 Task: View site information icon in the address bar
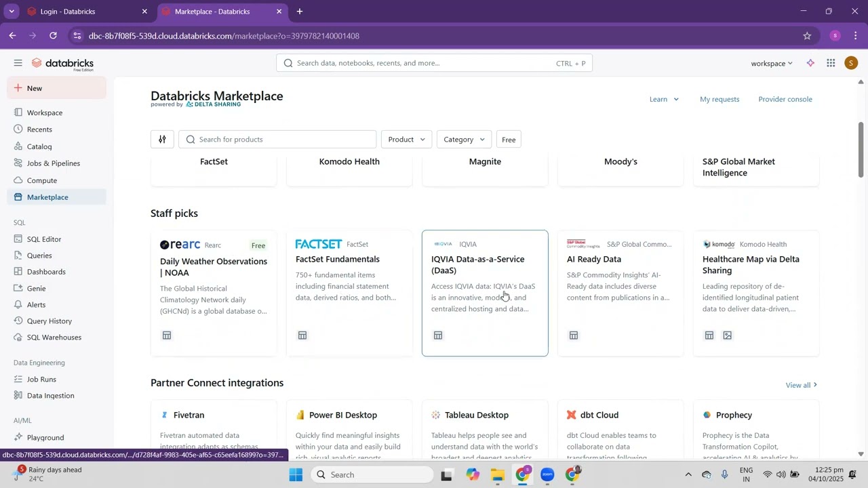click(77, 36)
